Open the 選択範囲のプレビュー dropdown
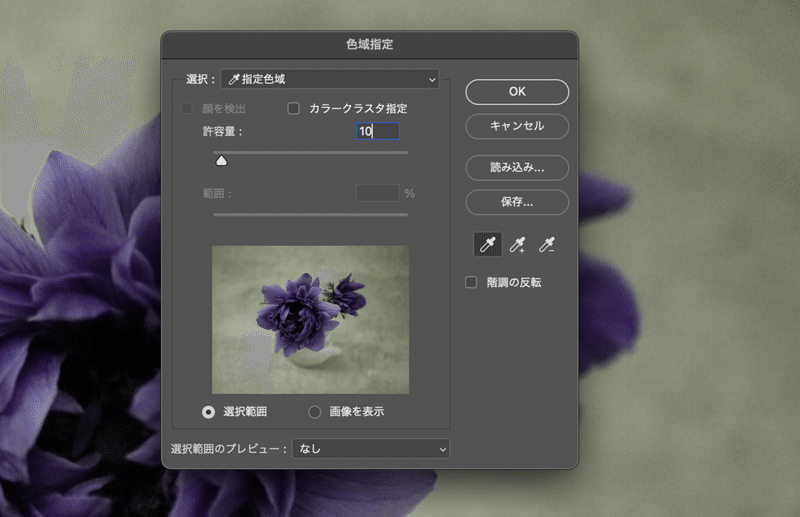800x517 pixels. click(x=371, y=449)
